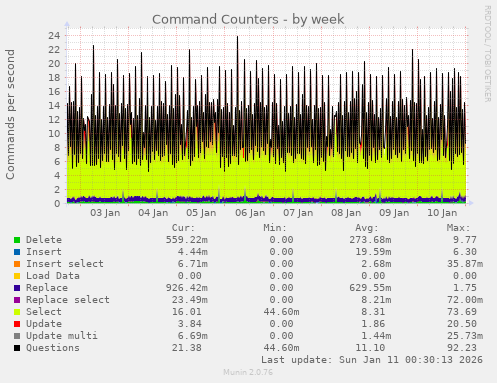
Task: Click the 'Avg:' column header
Action: 367,228
